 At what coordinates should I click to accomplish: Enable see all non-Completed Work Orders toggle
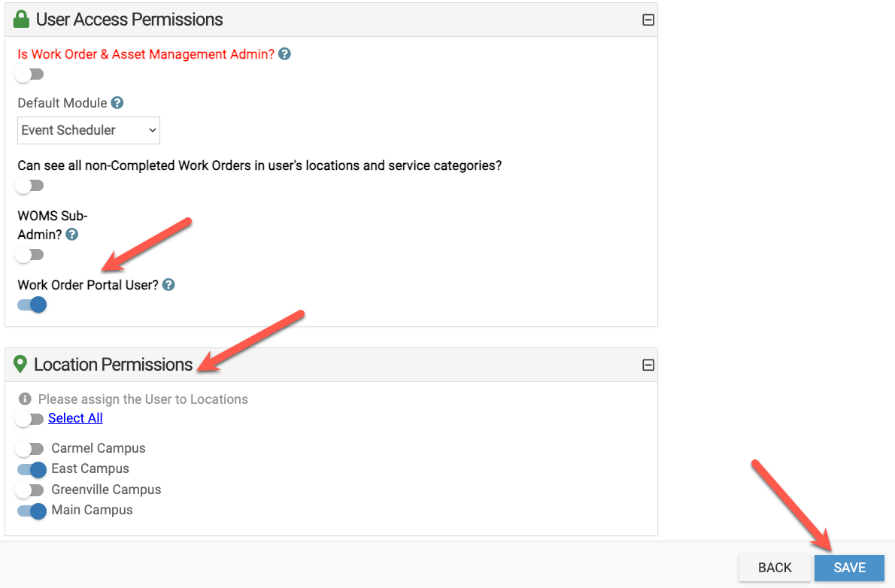pos(30,186)
